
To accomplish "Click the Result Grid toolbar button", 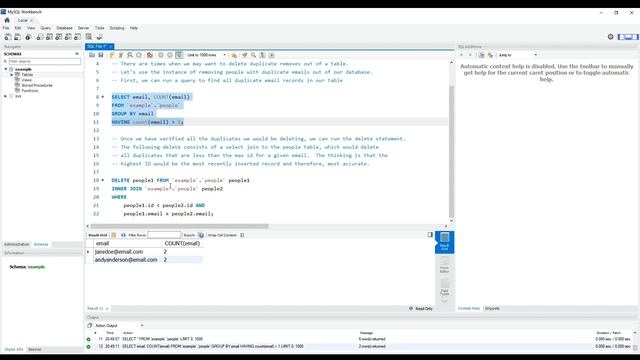I will (98, 235).
